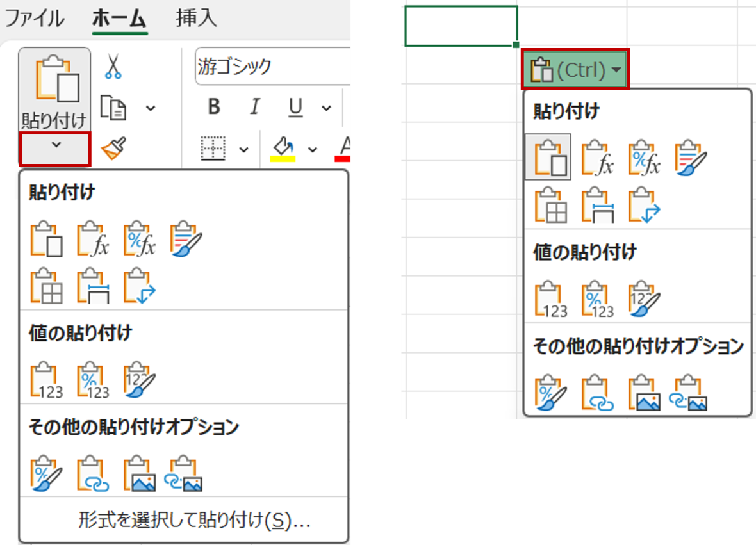Click the Copy icon in ribbon
This screenshot has height=545, width=756.
coord(113,108)
